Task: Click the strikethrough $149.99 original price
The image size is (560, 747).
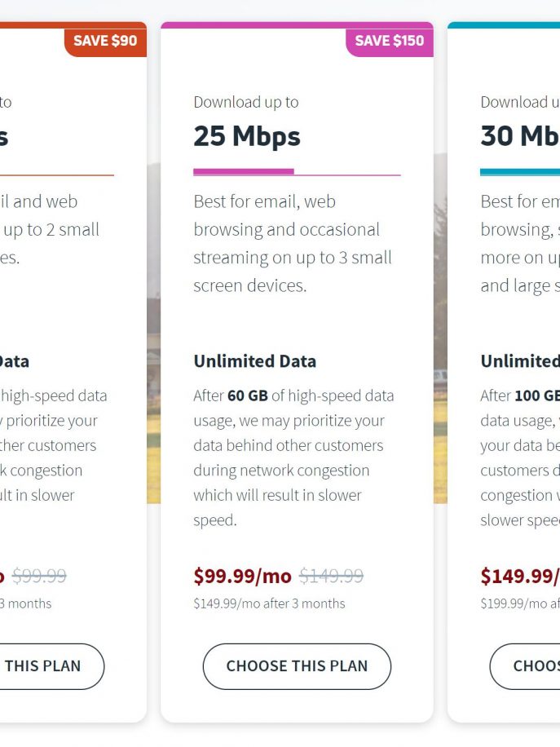Action: [331, 576]
